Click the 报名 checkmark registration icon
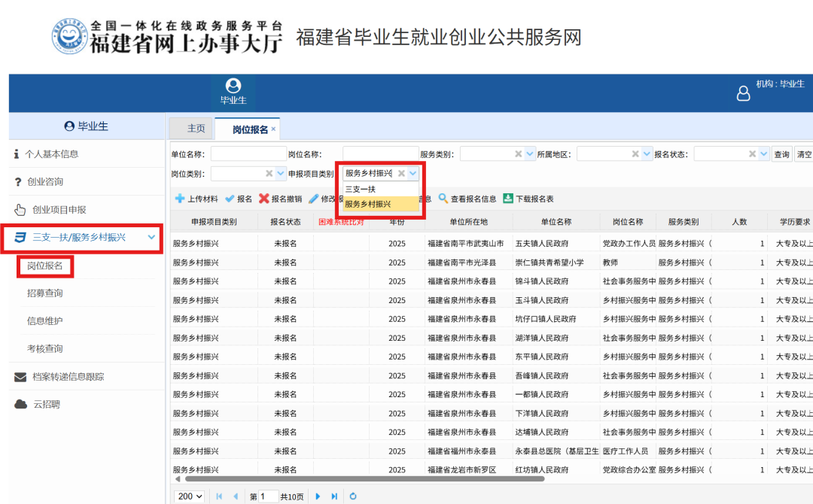 (x=230, y=199)
